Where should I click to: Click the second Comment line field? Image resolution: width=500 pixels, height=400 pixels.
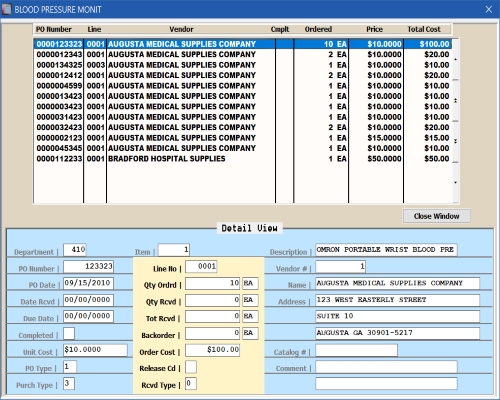(x=386, y=383)
